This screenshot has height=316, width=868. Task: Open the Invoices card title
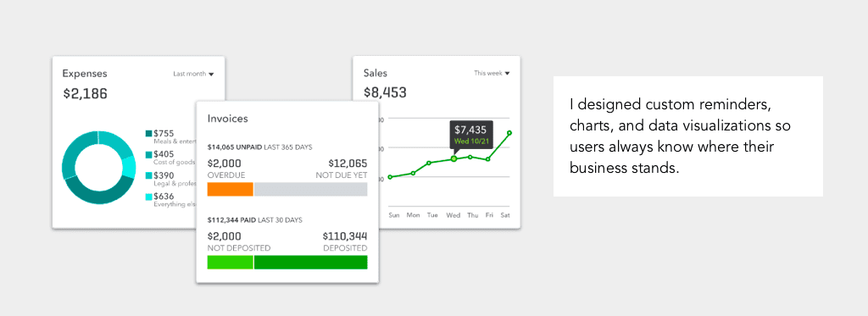(227, 119)
